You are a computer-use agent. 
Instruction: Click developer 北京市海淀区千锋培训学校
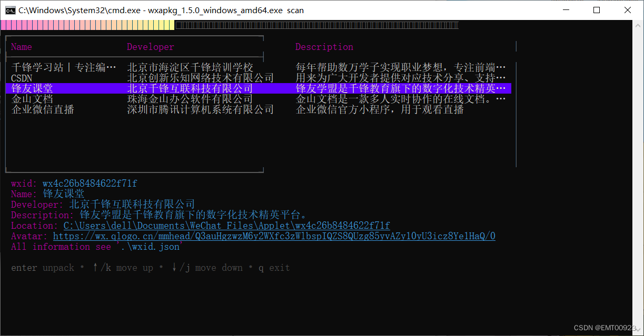[190, 67]
